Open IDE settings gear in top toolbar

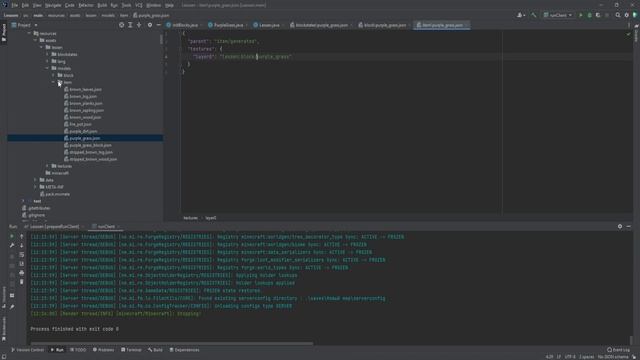coord(627,15)
